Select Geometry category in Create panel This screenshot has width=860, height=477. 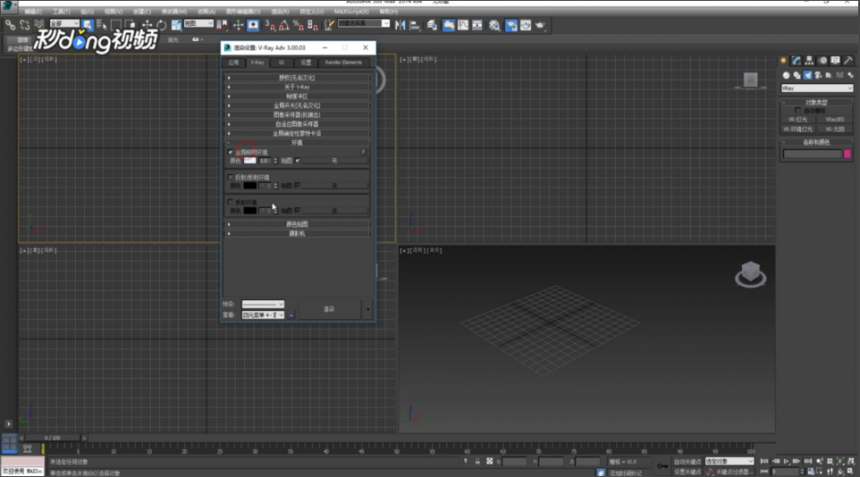(786, 75)
